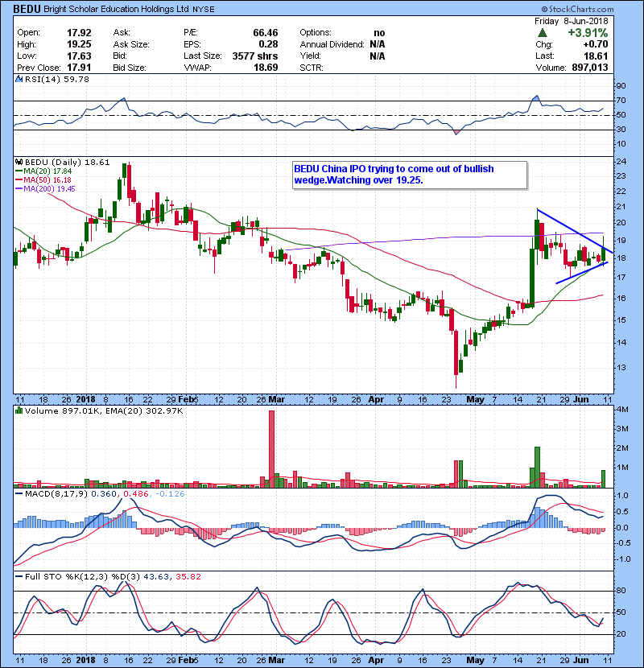Viewport: 644px width, 668px height.
Task: Click the EPS value 0.28
Action: [x=268, y=44]
